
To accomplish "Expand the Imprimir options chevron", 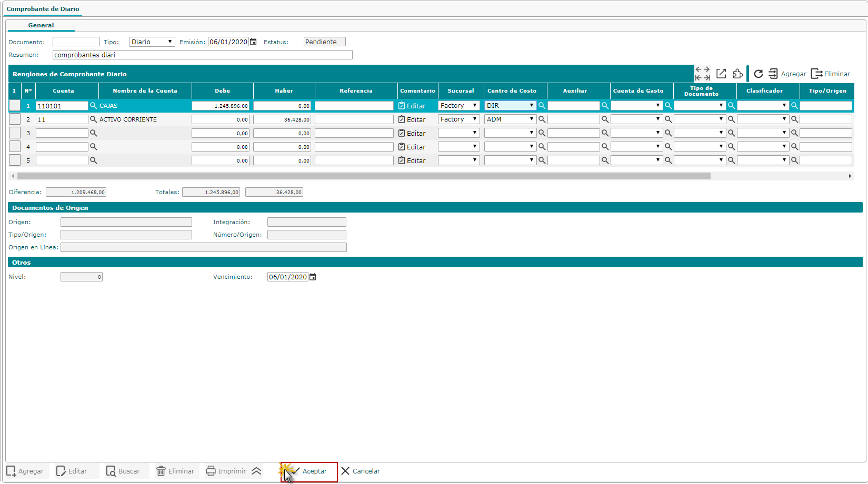I will point(256,471).
